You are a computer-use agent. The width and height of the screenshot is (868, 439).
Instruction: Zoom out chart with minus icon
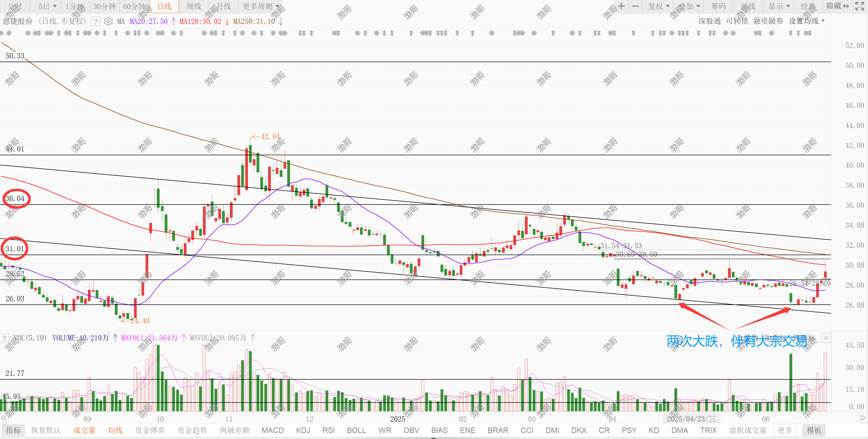(635, 6)
